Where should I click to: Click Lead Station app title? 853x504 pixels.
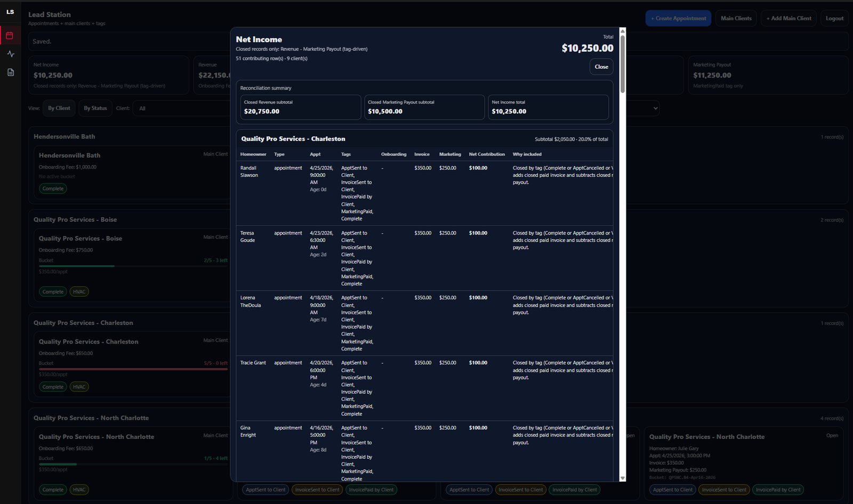[x=50, y=14]
